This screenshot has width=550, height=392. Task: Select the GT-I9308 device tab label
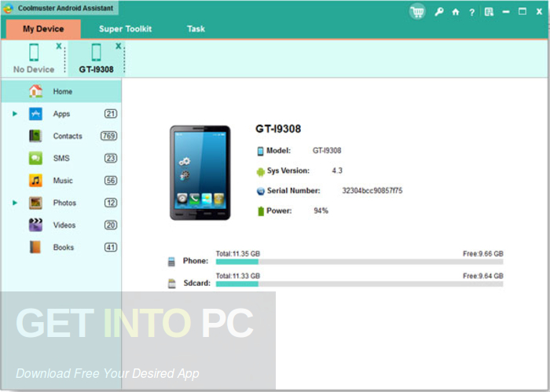tap(96, 69)
